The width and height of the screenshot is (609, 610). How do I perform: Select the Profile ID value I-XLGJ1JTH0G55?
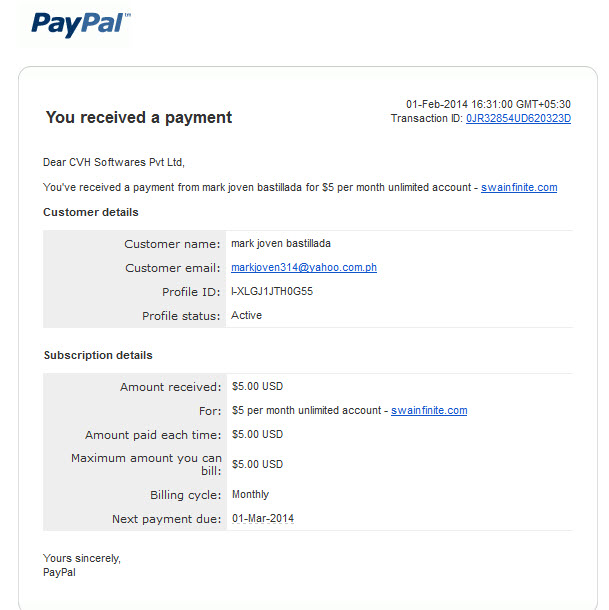[272, 291]
